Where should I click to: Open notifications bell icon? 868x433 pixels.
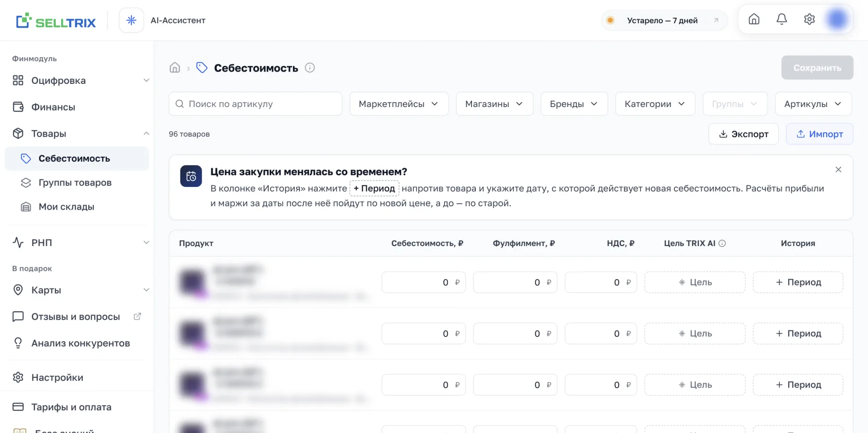[x=782, y=19]
